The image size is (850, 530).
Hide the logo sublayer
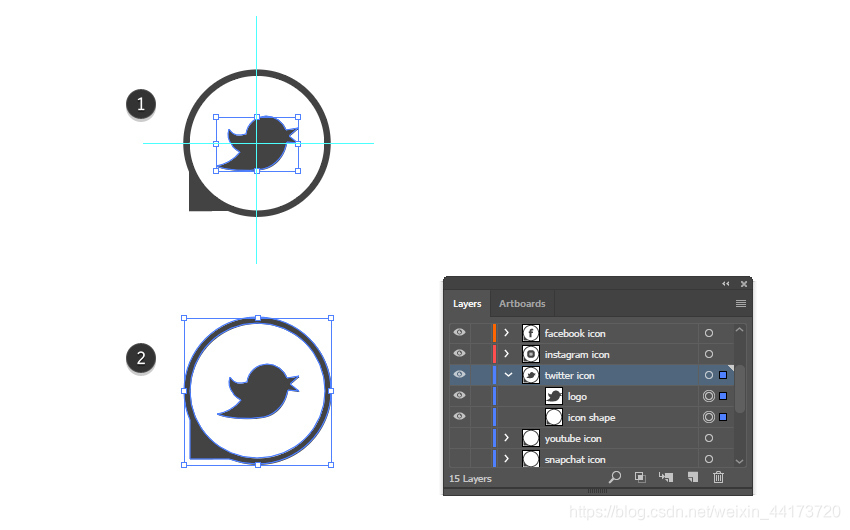coord(459,396)
